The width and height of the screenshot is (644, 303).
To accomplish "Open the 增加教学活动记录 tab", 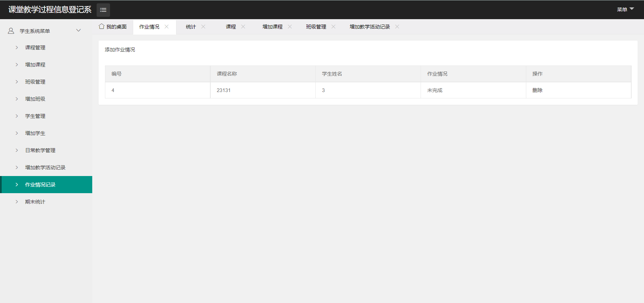I will [x=370, y=27].
